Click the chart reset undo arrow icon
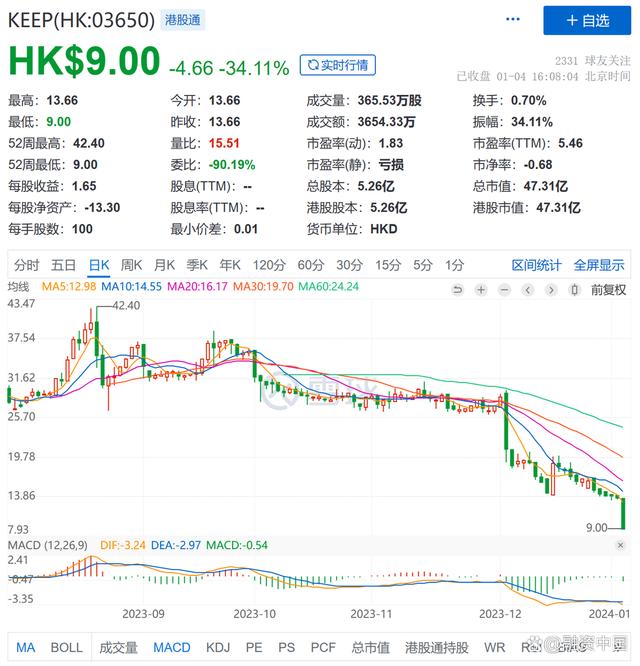 pyautogui.click(x=457, y=290)
